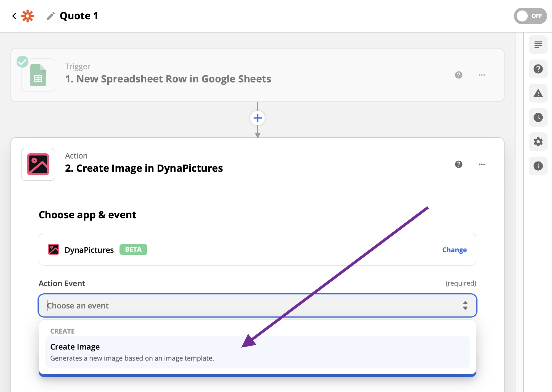Open the Zap settings gear
This screenshot has width=552, height=392.
538,142
